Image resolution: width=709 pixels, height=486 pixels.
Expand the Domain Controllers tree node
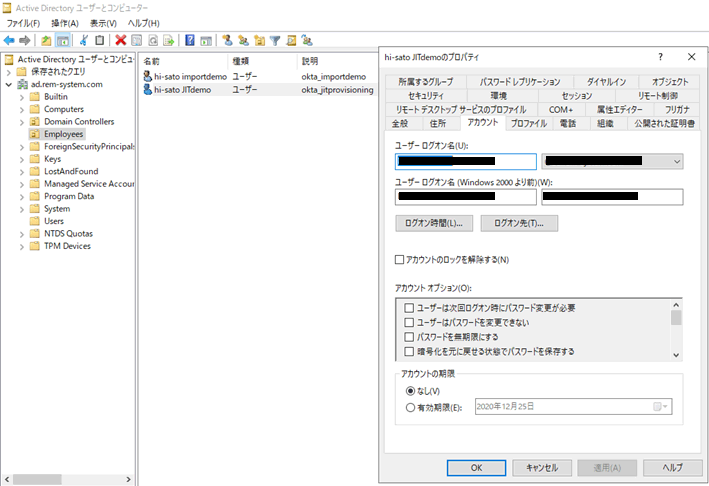point(23,122)
